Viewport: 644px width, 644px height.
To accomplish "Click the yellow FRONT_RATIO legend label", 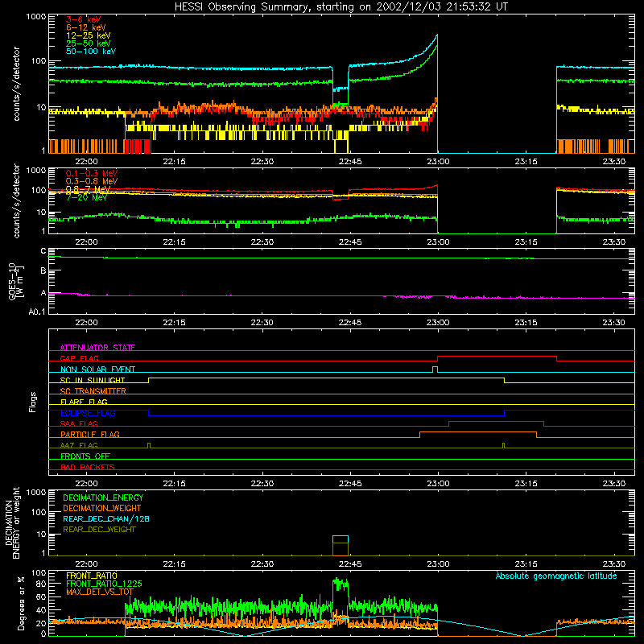I will pyautogui.click(x=92, y=576).
